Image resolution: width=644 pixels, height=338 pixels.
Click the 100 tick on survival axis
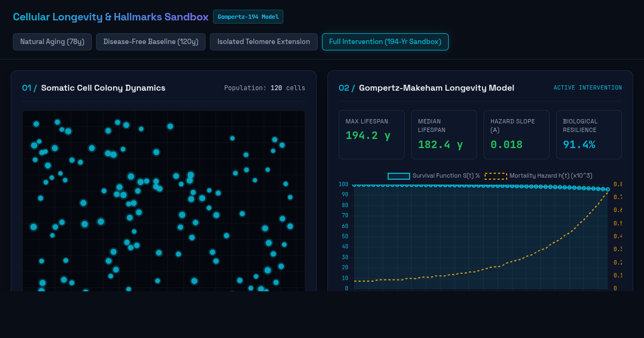(x=343, y=185)
